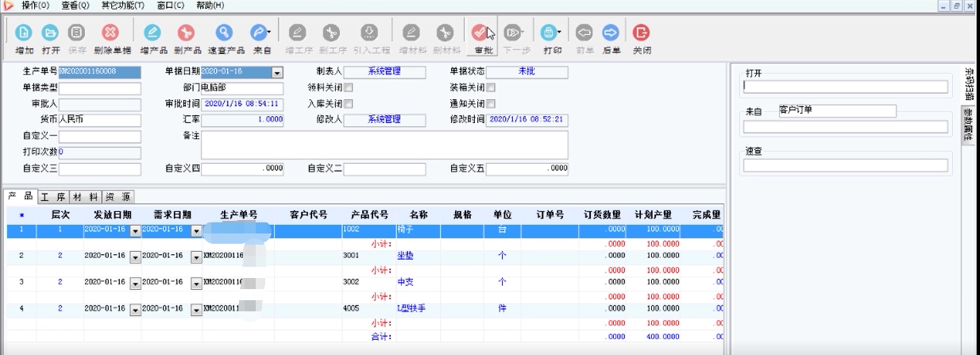Open the 来自 icon's dropdown arrow

point(270,33)
